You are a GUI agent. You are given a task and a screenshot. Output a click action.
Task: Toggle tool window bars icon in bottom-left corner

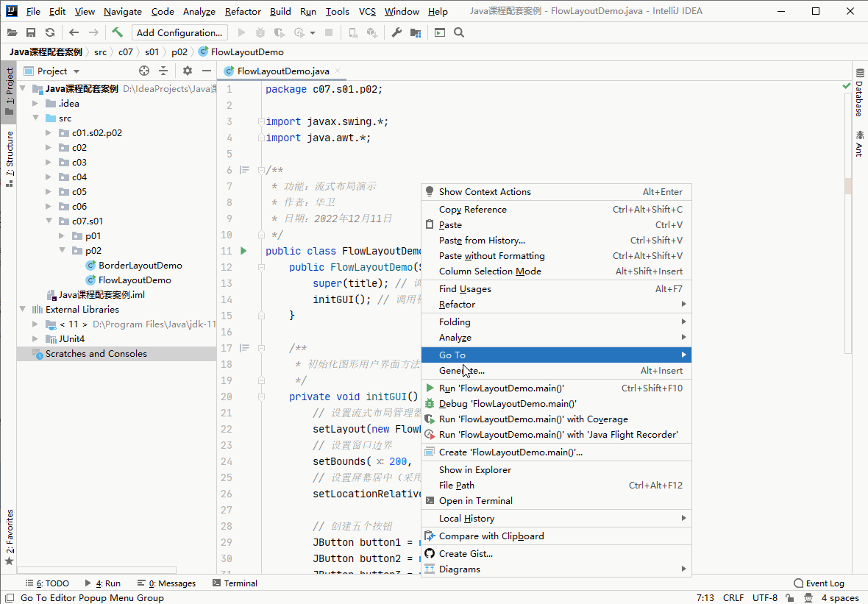pos(9,598)
